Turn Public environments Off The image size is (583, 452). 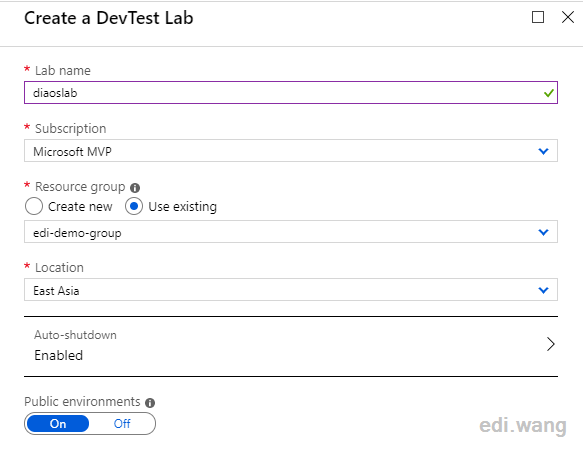click(122, 424)
